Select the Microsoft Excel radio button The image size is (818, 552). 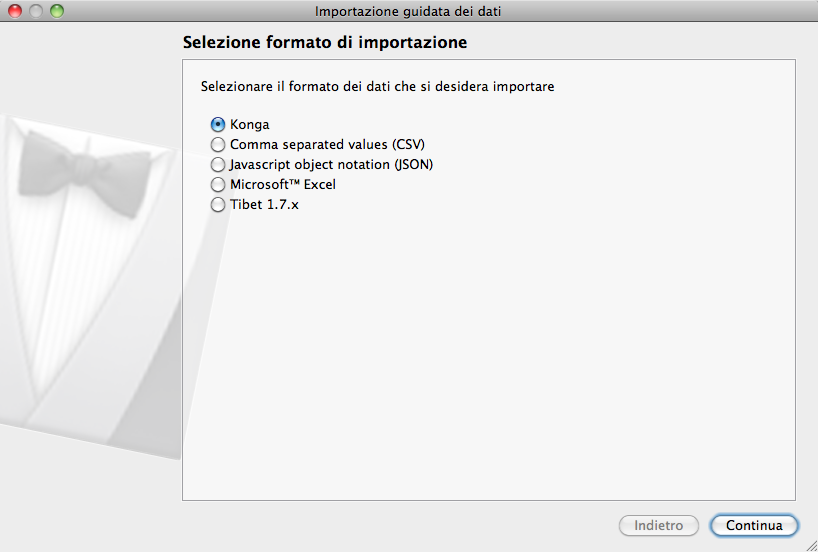point(218,185)
